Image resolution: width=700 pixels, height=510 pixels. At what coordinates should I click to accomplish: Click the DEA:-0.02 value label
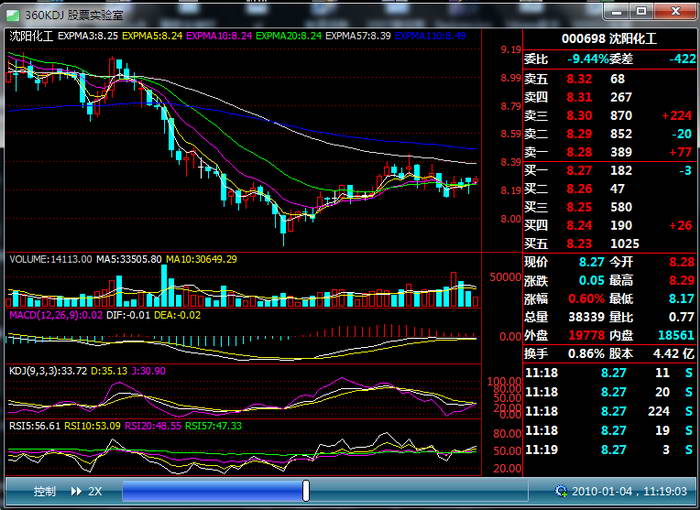tap(177, 315)
